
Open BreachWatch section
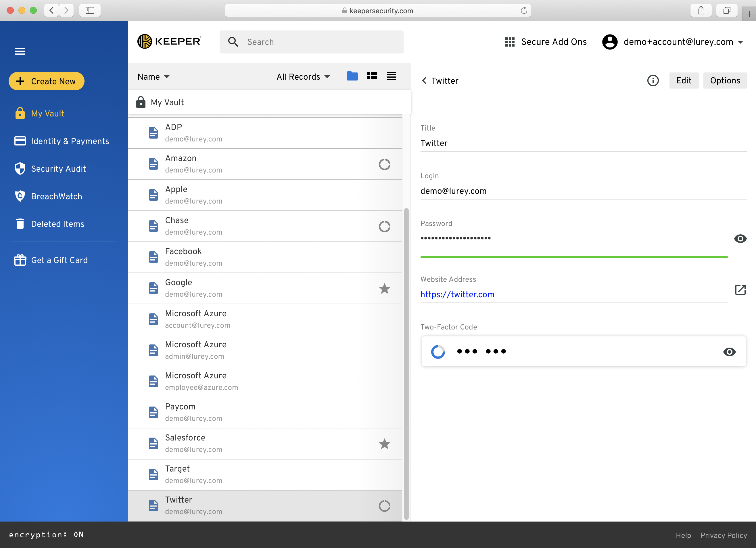(48, 196)
